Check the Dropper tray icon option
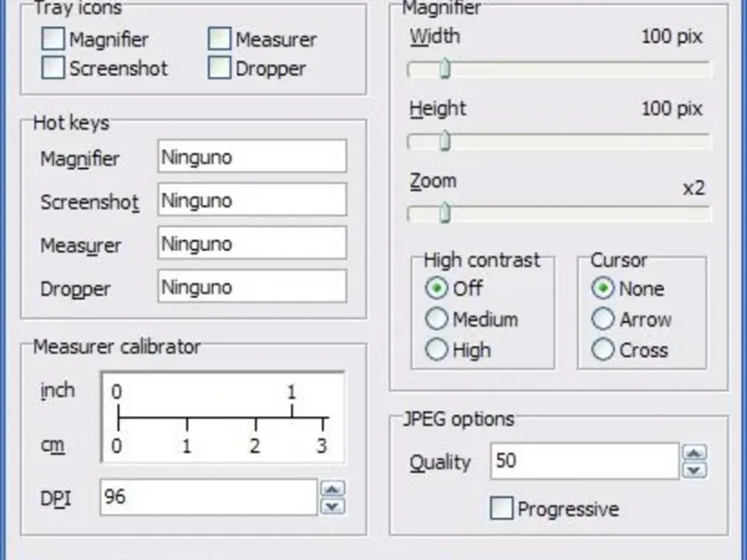Screen dimensions: 747x560 coord(220,68)
